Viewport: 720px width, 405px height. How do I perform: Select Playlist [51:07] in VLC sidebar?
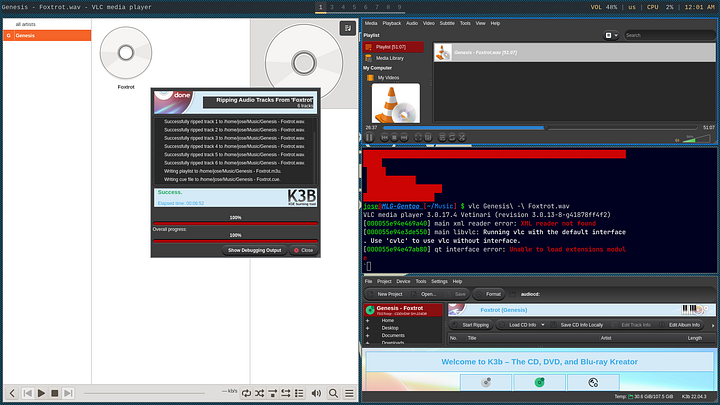click(x=394, y=47)
